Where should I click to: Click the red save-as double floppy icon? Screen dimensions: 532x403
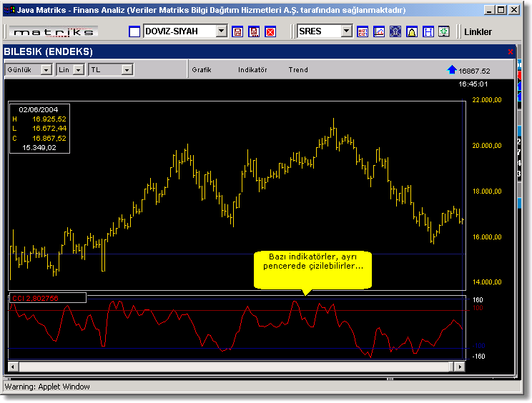coord(254,32)
